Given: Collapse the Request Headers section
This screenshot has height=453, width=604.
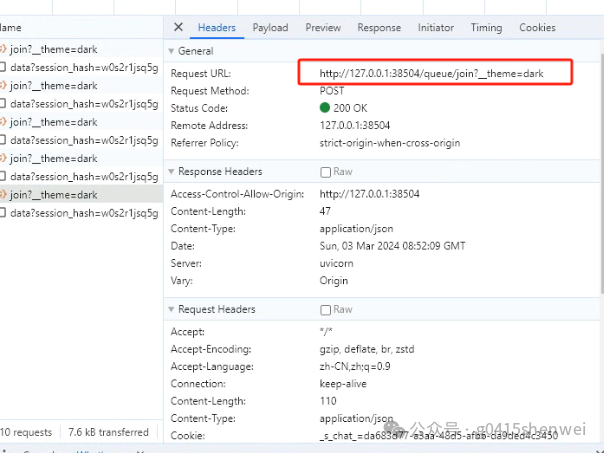Looking at the screenshot, I should 171,309.
